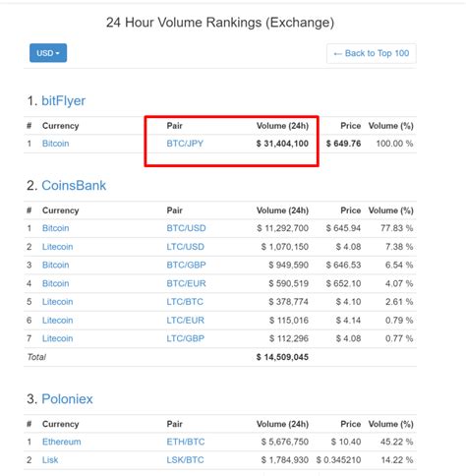
Task: Select the $ 1,070,150 volume value
Action: coord(285,247)
